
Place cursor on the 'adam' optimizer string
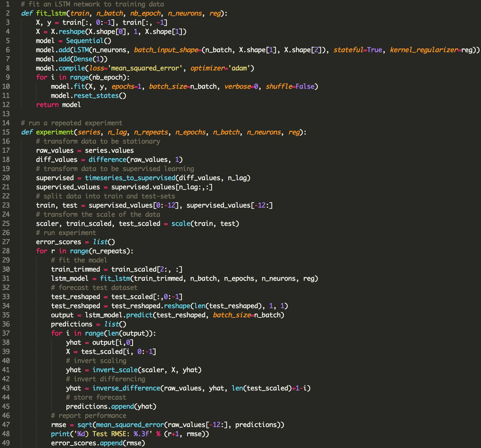click(239, 68)
